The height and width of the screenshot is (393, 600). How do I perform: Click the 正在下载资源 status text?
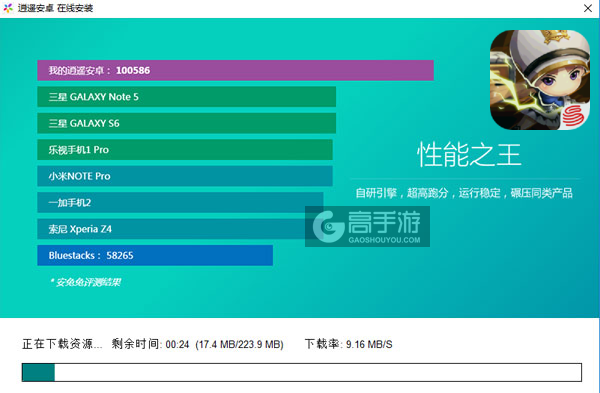pyautogui.click(x=62, y=344)
